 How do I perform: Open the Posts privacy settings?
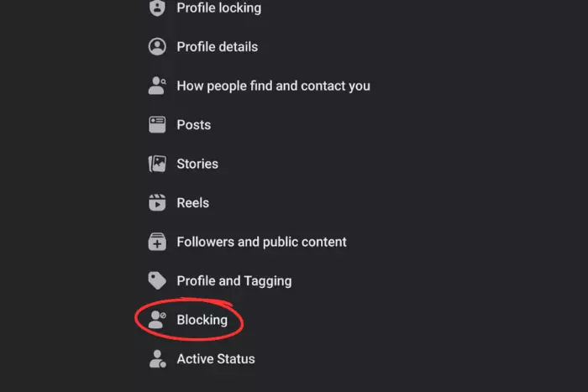[193, 125]
